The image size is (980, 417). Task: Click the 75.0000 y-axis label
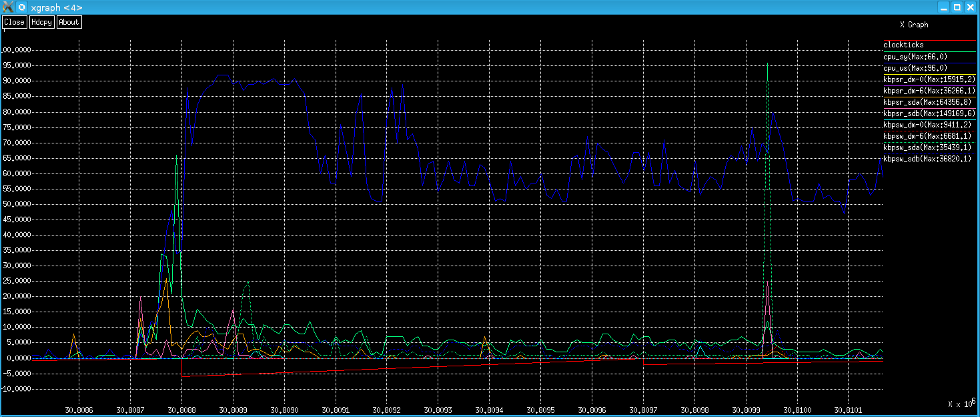(x=16, y=127)
